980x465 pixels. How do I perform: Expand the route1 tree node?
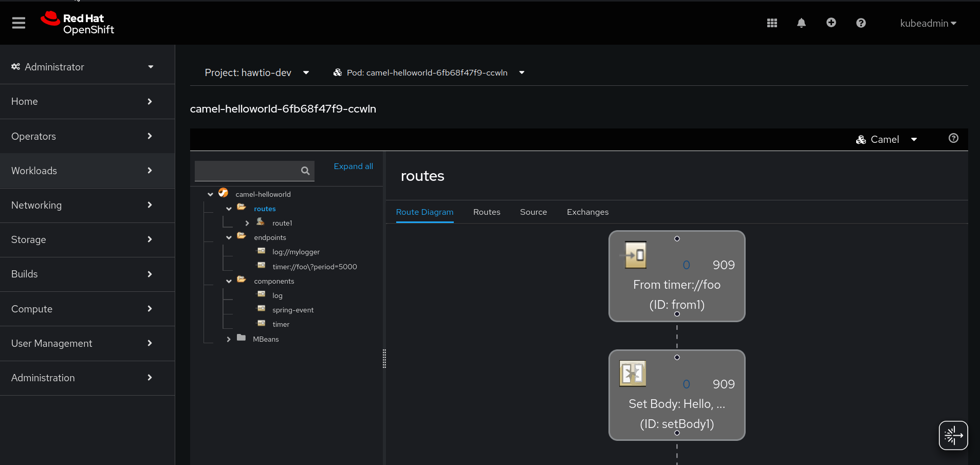coord(247,223)
